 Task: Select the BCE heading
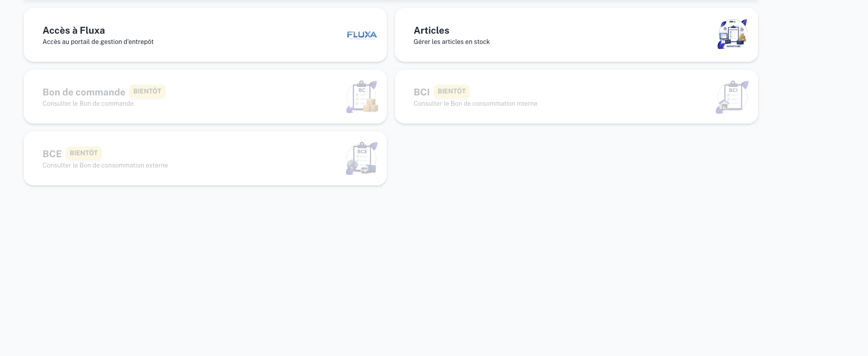(52, 154)
